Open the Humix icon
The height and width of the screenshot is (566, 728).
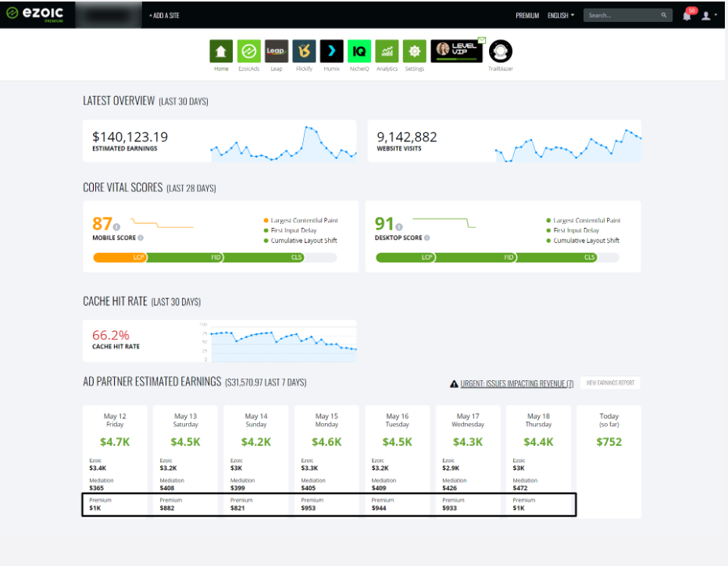[331, 52]
